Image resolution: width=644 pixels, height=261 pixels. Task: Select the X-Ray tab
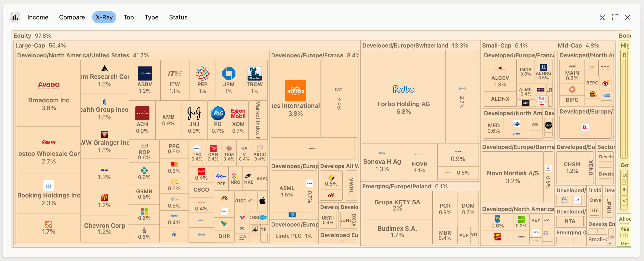point(104,17)
